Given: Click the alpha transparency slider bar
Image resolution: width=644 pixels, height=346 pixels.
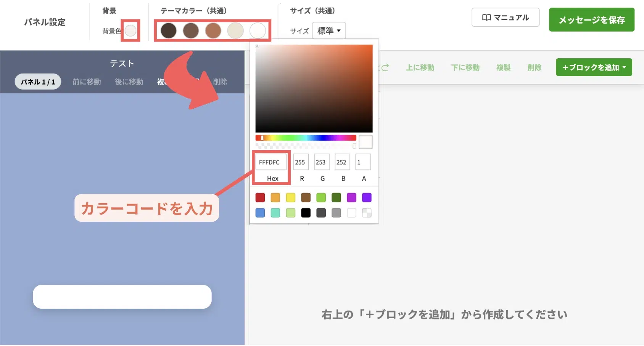Looking at the screenshot, I should tap(306, 146).
